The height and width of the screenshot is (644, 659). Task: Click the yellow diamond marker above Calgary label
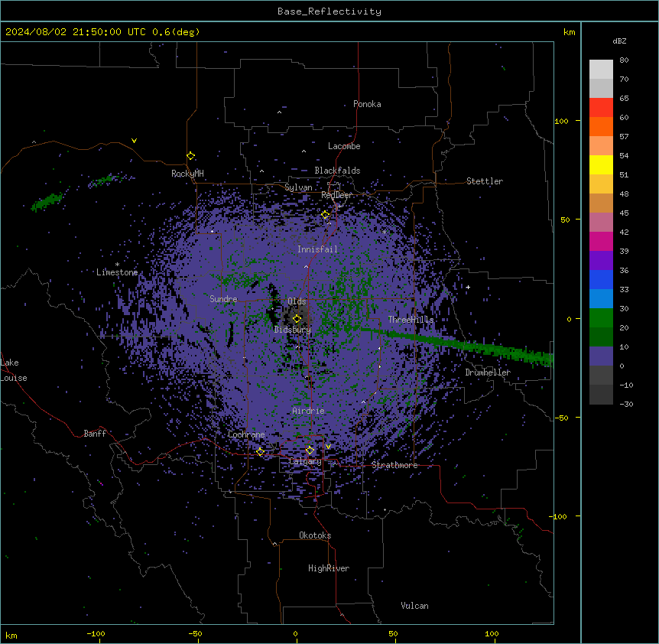(x=310, y=450)
